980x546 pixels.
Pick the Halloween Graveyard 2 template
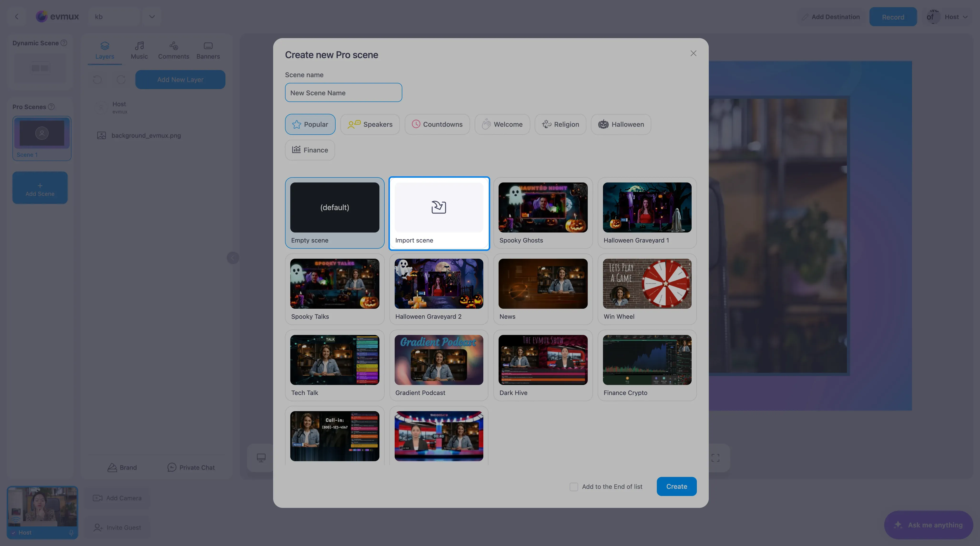(x=439, y=289)
